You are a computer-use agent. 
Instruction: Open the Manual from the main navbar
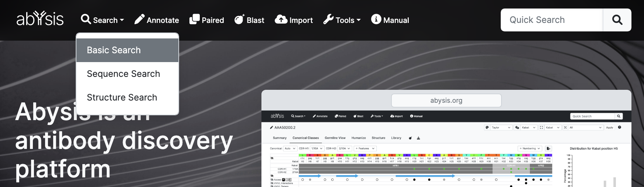click(390, 20)
